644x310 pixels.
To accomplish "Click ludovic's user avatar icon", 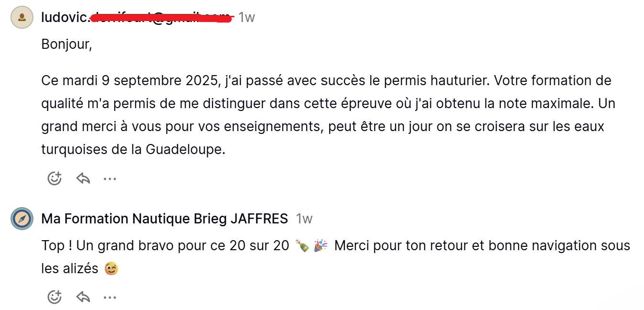I will click(x=22, y=18).
